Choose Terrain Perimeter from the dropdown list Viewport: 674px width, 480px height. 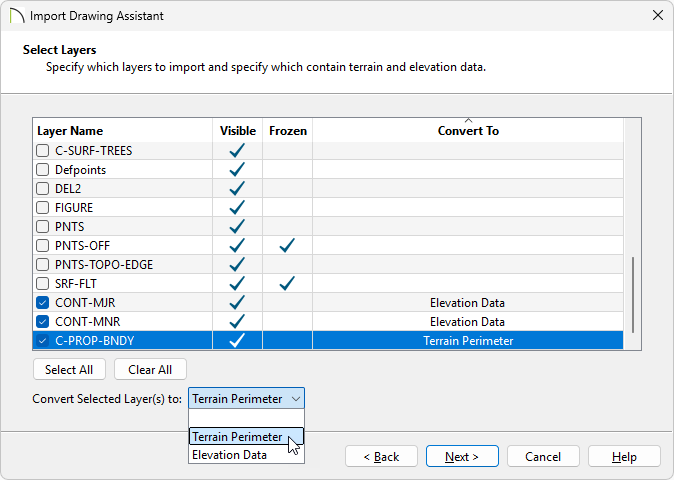point(246,436)
